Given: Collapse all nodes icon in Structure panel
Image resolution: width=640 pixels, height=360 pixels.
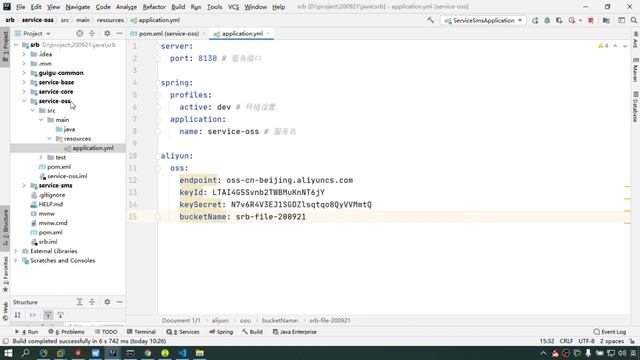Looking at the screenshot, I should pyautogui.click(x=92, y=302).
